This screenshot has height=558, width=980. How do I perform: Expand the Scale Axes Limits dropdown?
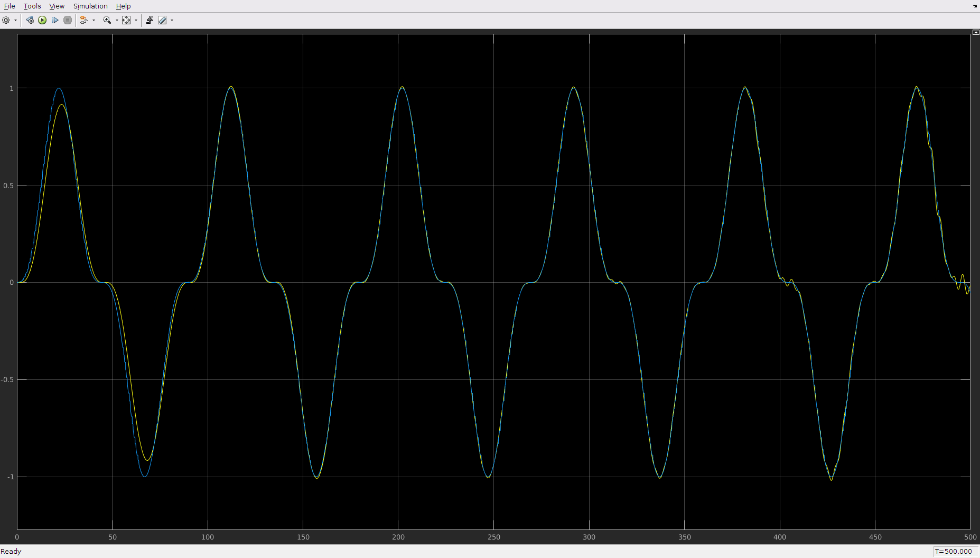pyautogui.click(x=136, y=20)
